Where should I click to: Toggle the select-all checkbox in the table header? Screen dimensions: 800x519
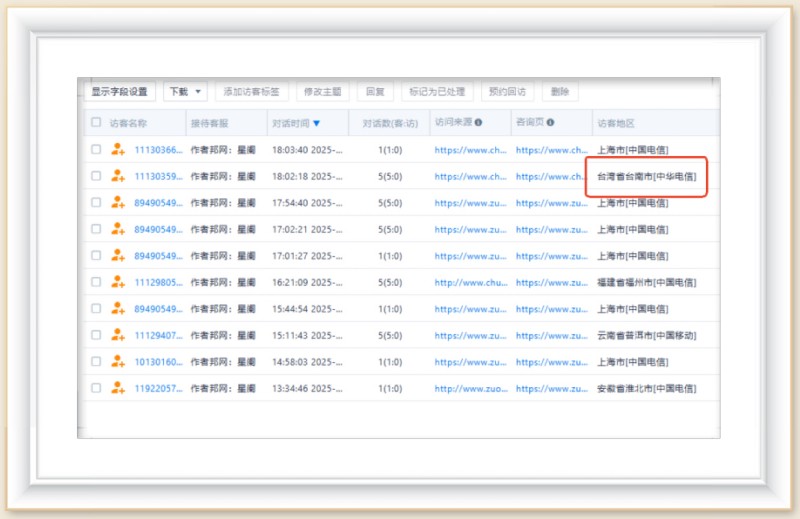coord(96,123)
